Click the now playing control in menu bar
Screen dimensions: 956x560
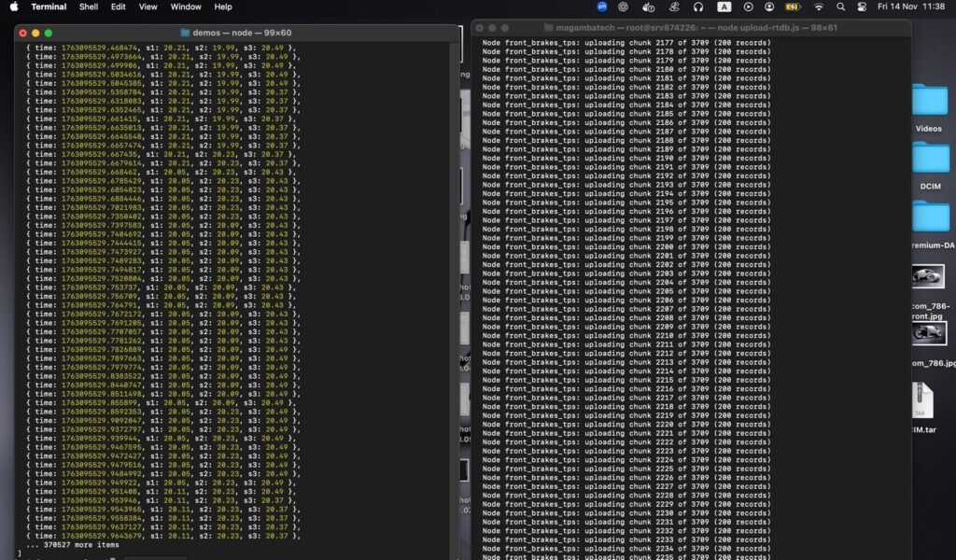click(748, 7)
